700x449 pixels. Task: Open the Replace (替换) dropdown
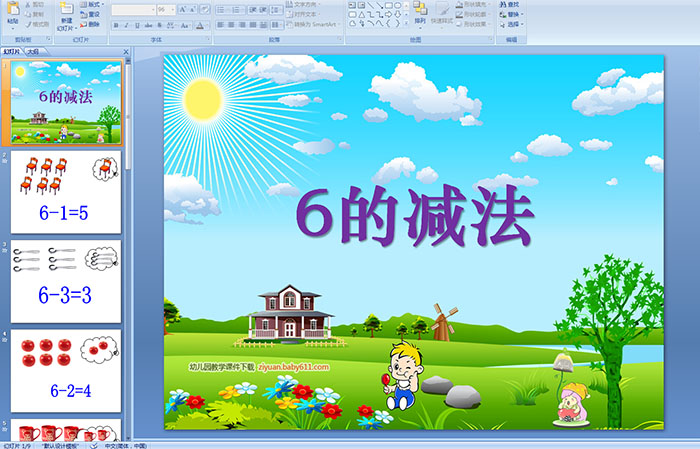click(512, 14)
